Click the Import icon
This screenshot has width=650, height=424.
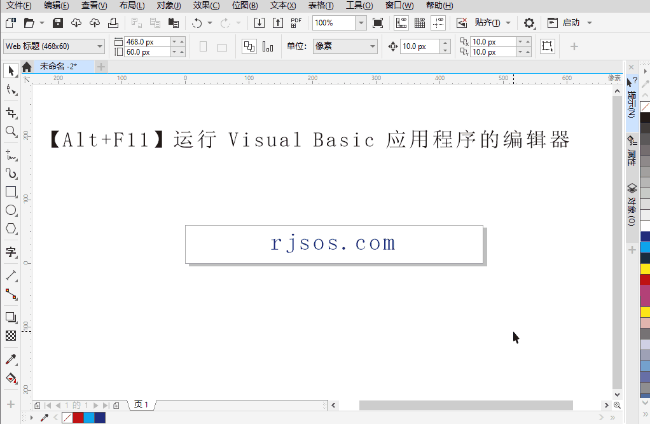[x=259, y=23]
